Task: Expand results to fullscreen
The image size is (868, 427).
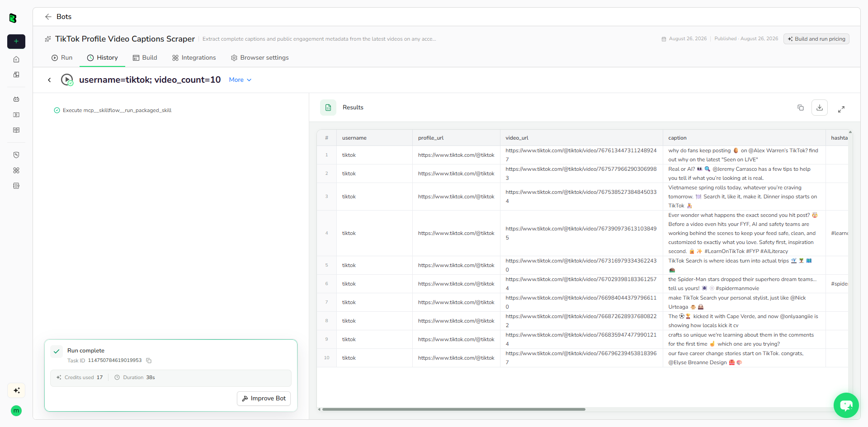Action: 841,109
